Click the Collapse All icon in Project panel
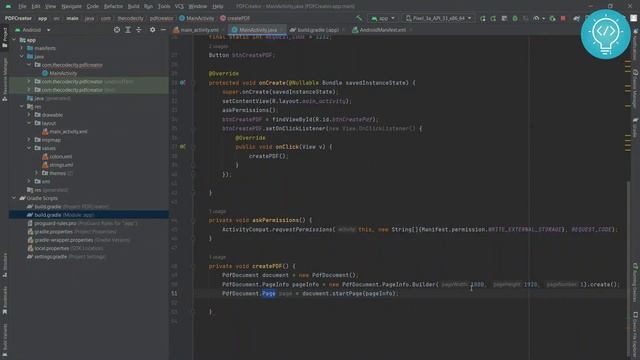 click(139, 30)
